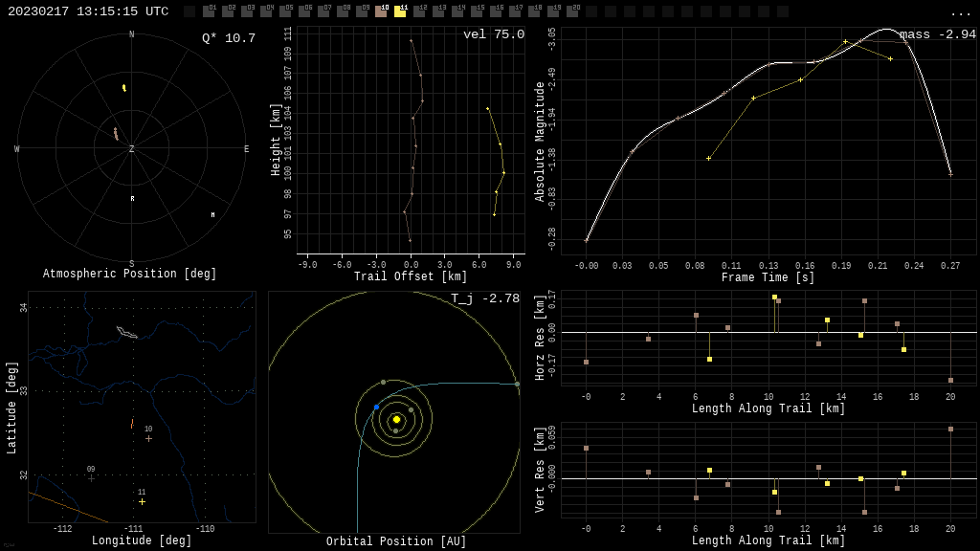Viewport: 980px width, 551px height.
Task: Click the T_j -2.78 readout
Action: click(485, 298)
